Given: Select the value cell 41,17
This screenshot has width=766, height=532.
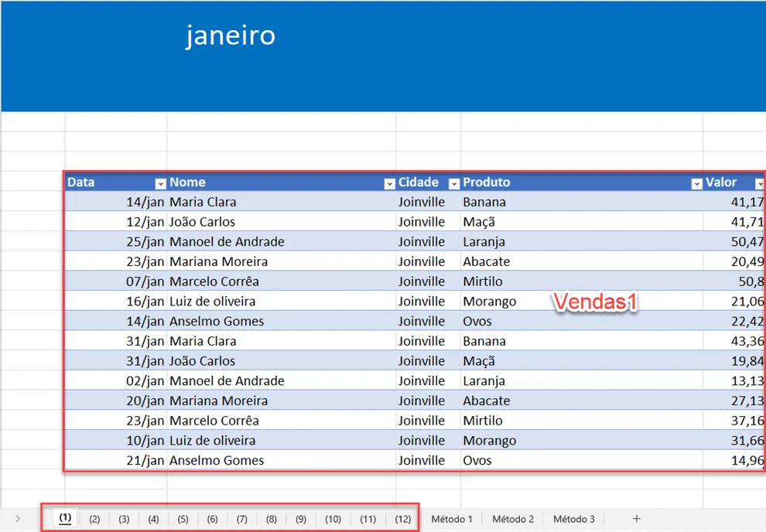Looking at the screenshot, I should tap(734, 202).
